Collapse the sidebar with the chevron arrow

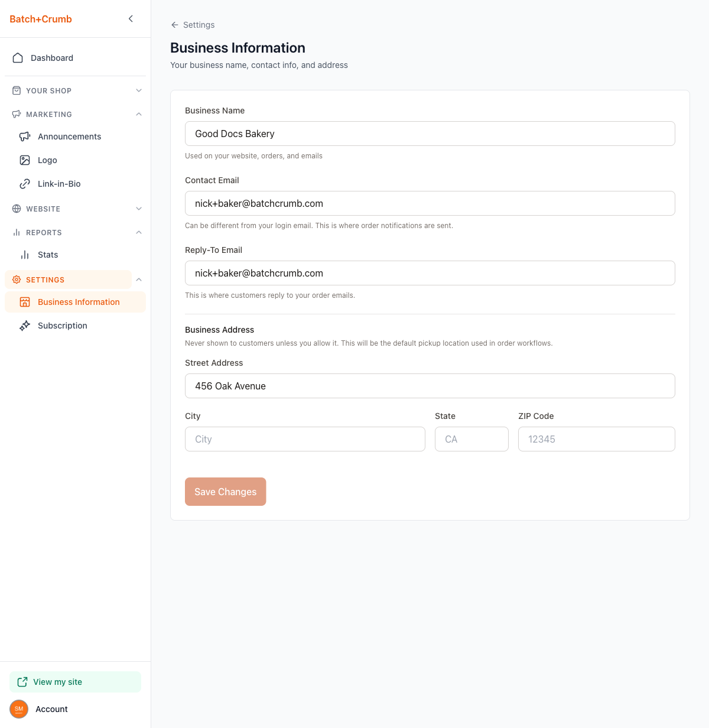131,19
